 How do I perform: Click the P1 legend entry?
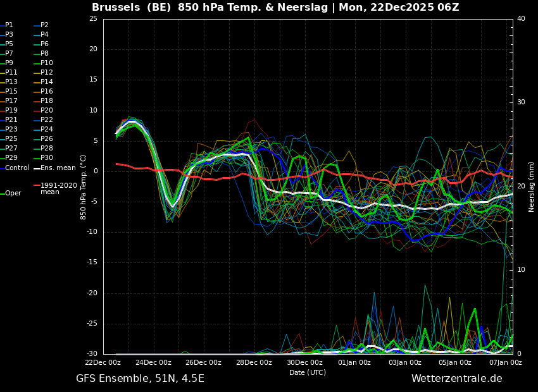(9, 25)
